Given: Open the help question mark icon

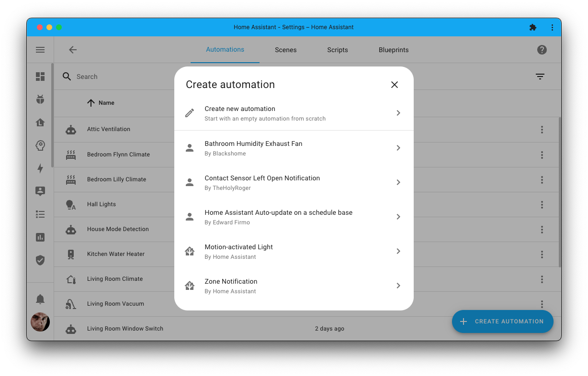Looking at the screenshot, I should point(542,50).
